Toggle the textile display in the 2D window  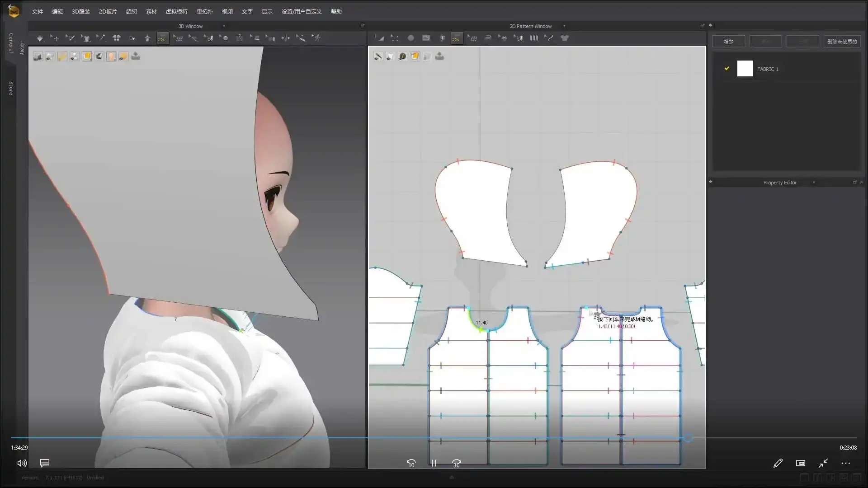pos(415,56)
